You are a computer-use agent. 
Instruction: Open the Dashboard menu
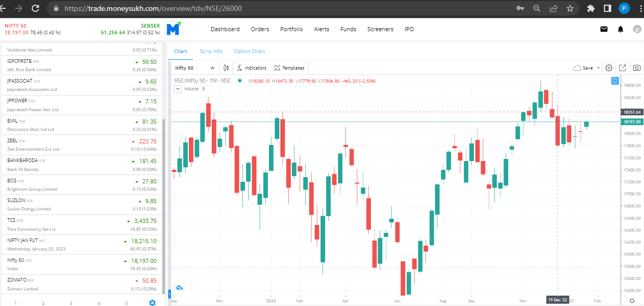pyautogui.click(x=225, y=29)
